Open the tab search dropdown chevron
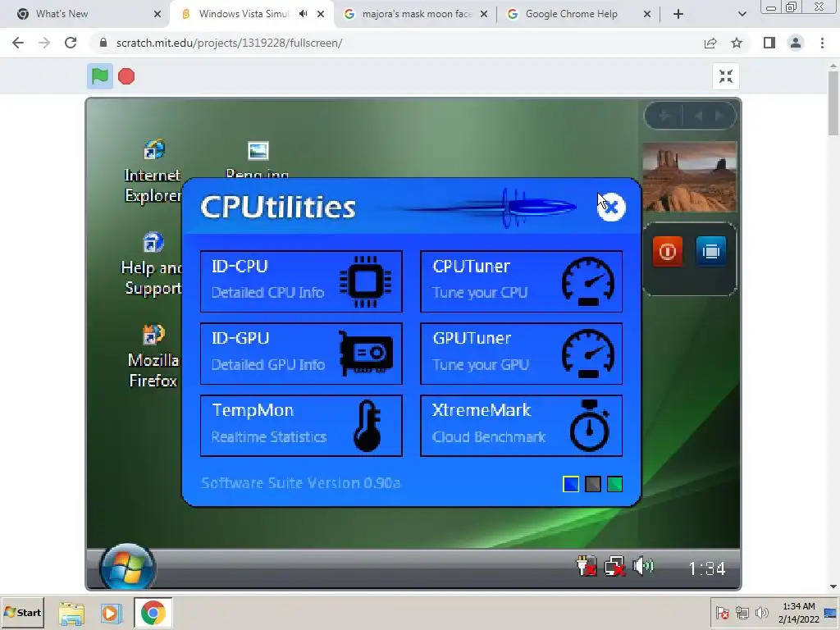 coord(742,14)
